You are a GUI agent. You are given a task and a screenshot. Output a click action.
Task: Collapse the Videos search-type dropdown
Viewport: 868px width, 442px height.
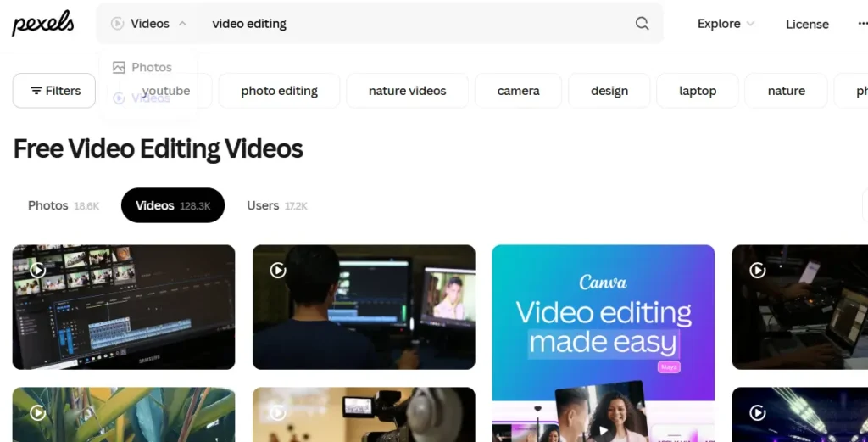pos(148,23)
